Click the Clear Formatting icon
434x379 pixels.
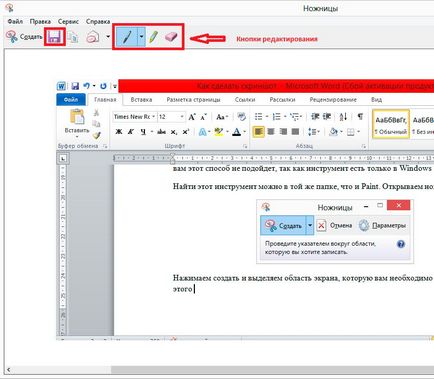pos(241,116)
